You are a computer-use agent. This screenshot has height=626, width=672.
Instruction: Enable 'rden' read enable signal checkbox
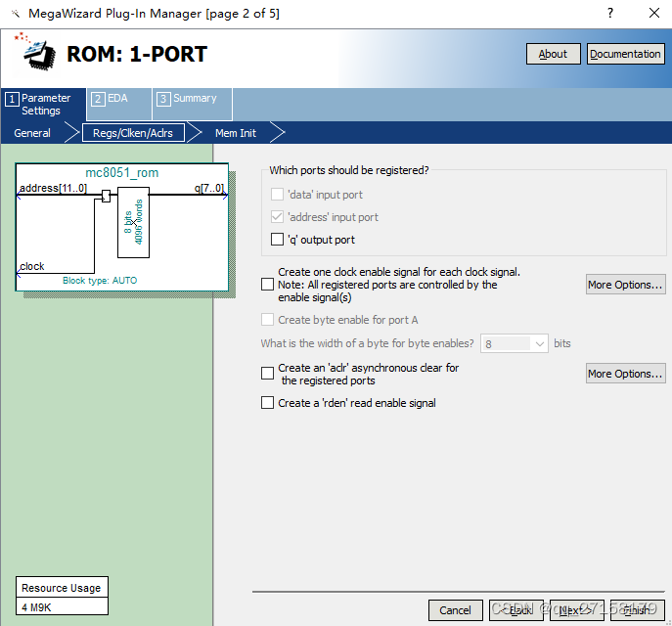tap(267, 403)
